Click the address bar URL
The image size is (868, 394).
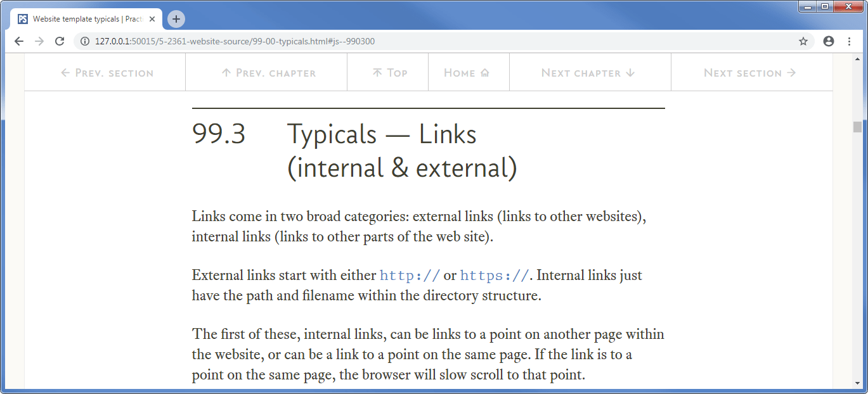(x=235, y=41)
